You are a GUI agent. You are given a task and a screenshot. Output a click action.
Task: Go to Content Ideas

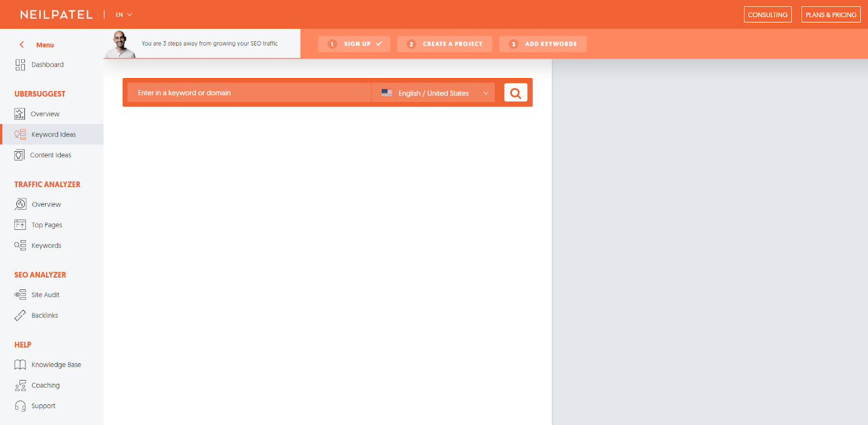click(52, 155)
